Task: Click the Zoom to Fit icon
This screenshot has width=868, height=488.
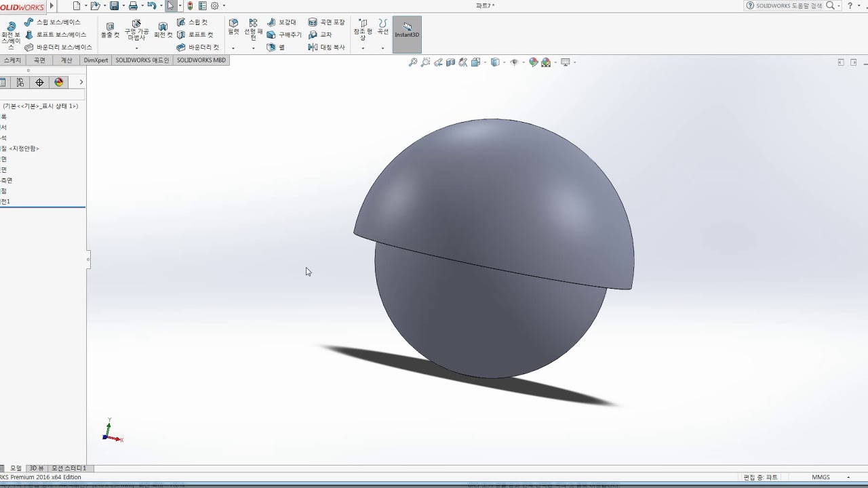Action: click(412, 62)
